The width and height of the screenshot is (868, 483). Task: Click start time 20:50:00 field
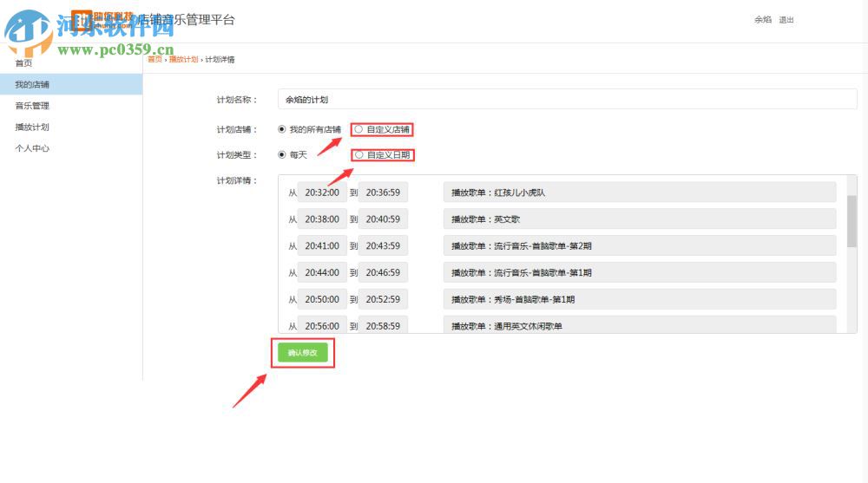click(322, 299)
